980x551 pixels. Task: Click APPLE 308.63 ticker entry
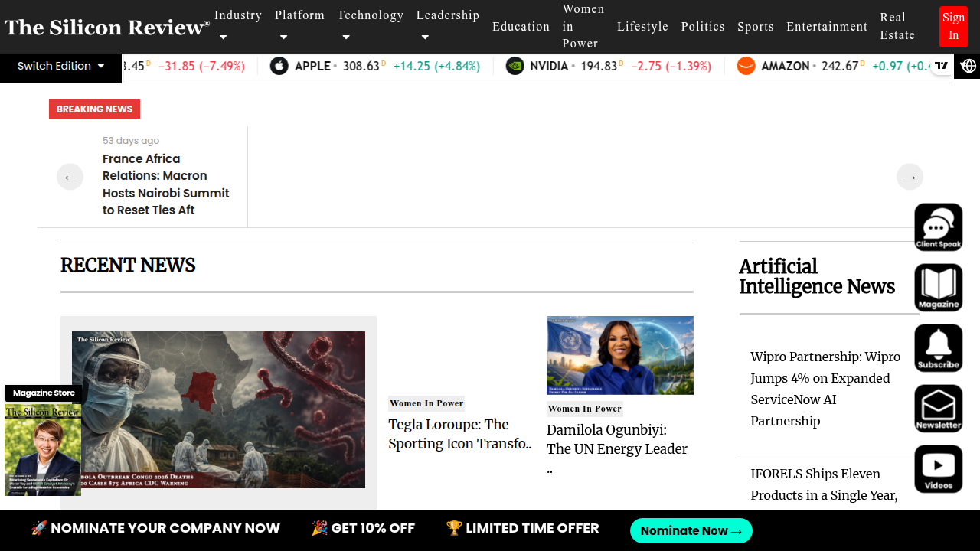[x=375, y=66]
